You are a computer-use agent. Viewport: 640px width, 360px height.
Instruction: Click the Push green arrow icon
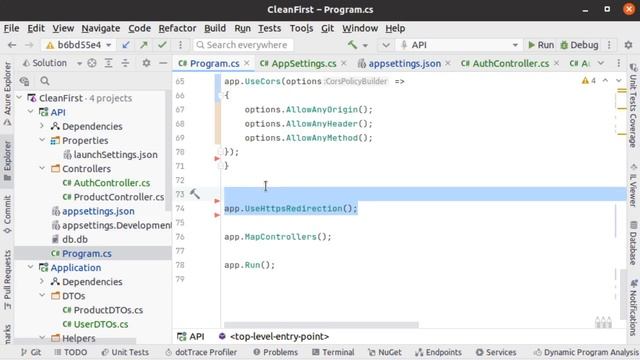(x=144, y=45)
